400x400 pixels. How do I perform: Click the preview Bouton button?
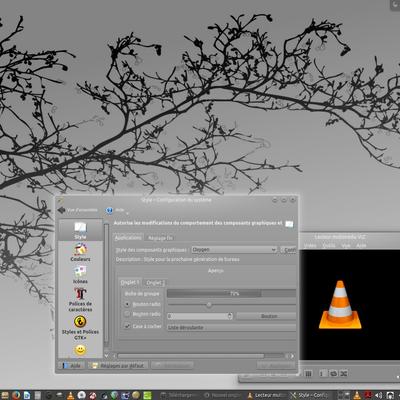[266, 316]
